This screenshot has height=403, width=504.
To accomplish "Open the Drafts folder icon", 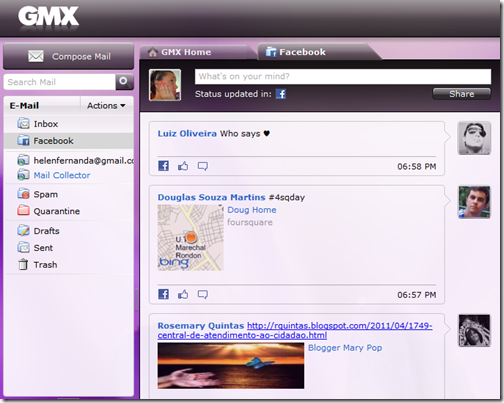I will (x=23, y=231).
